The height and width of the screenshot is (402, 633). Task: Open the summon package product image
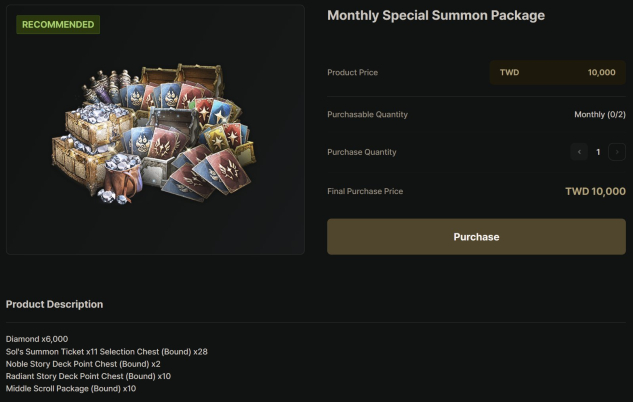[x=155, y=135]
